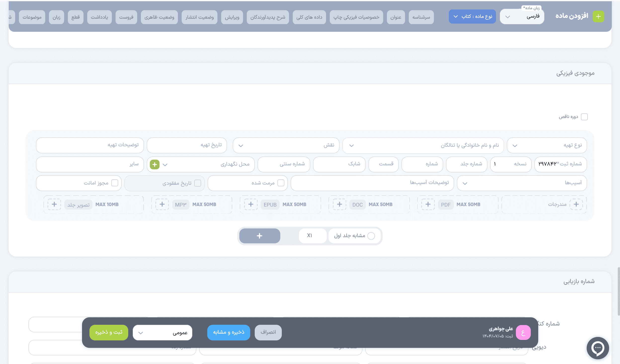
Task: Click the plus icon for EPUB upload
Action: [251, 204]
